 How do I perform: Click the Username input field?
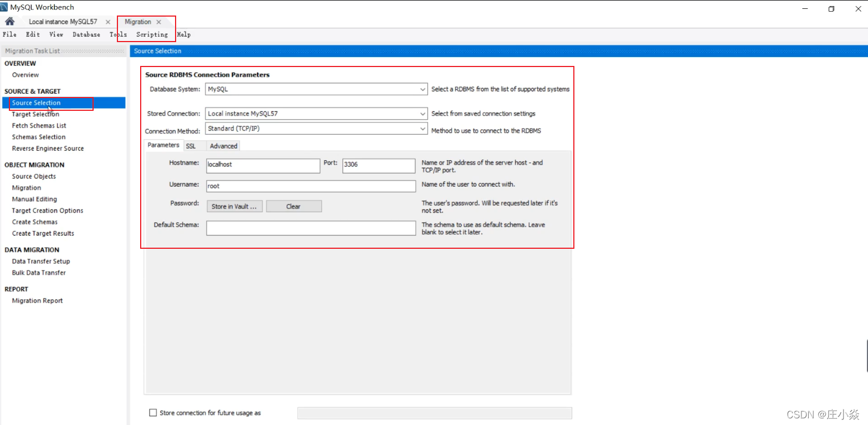(x=311, y=186)
